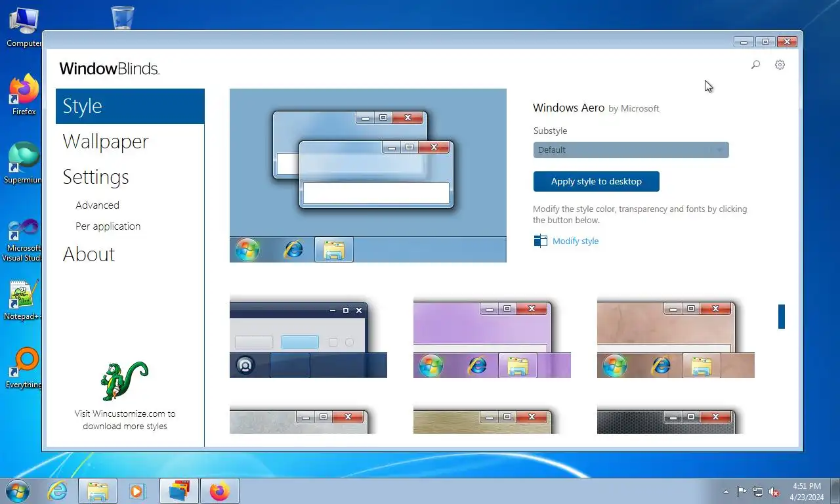Open the Notepad++ desktop shortcut
Image resolution: width=840 pixels, height=504 pixels.
tap(24, 300)
